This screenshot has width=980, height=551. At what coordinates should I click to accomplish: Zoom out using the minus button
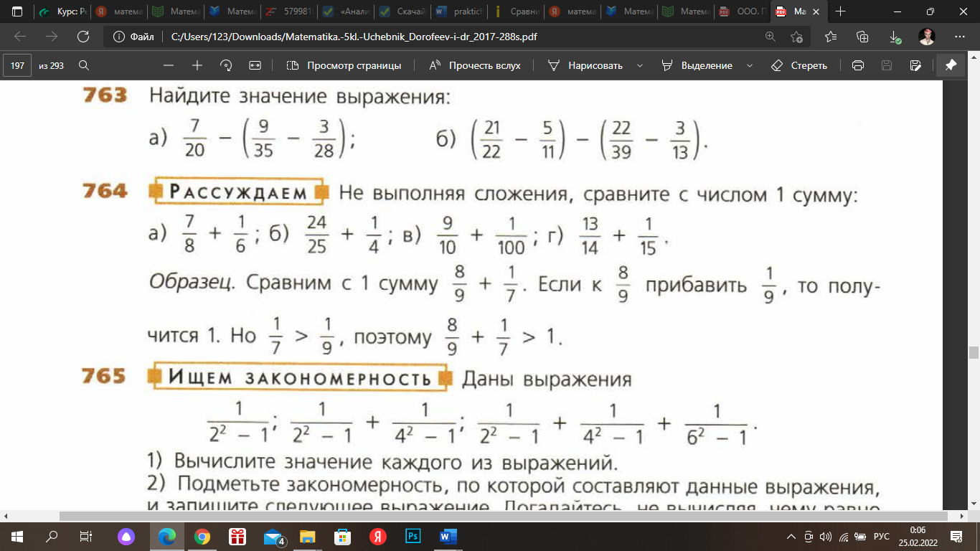pyautogui.click(x=169, y=65)
